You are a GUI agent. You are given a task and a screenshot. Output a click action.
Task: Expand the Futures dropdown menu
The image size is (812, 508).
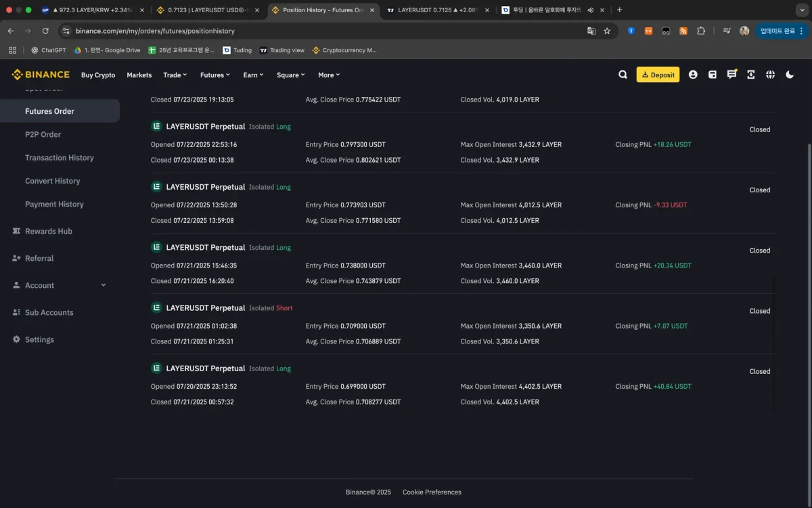pos(215,75)
